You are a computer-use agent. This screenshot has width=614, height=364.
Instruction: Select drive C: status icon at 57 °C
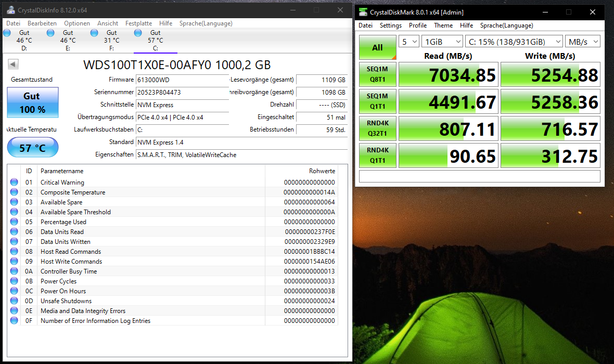coord(138,33)
